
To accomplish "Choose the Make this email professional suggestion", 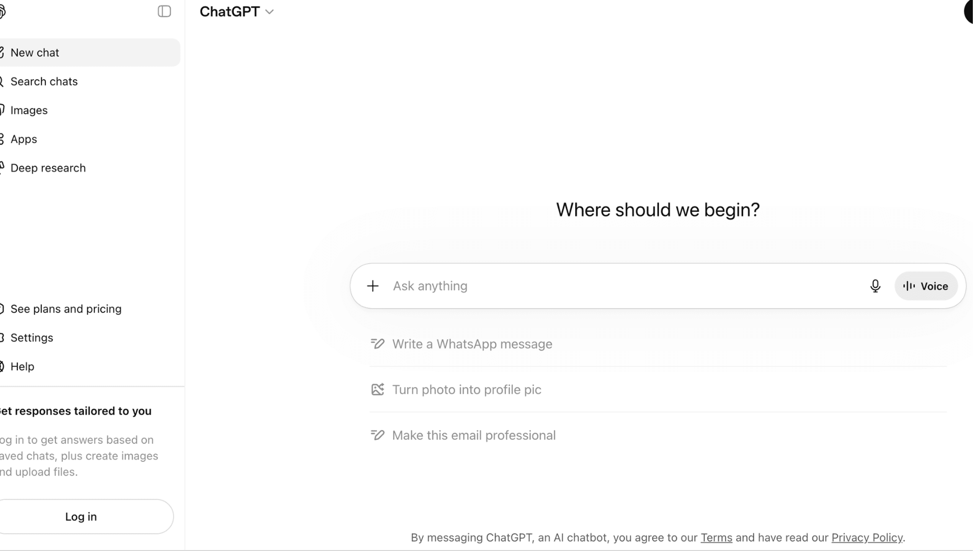I will point(658,435).
